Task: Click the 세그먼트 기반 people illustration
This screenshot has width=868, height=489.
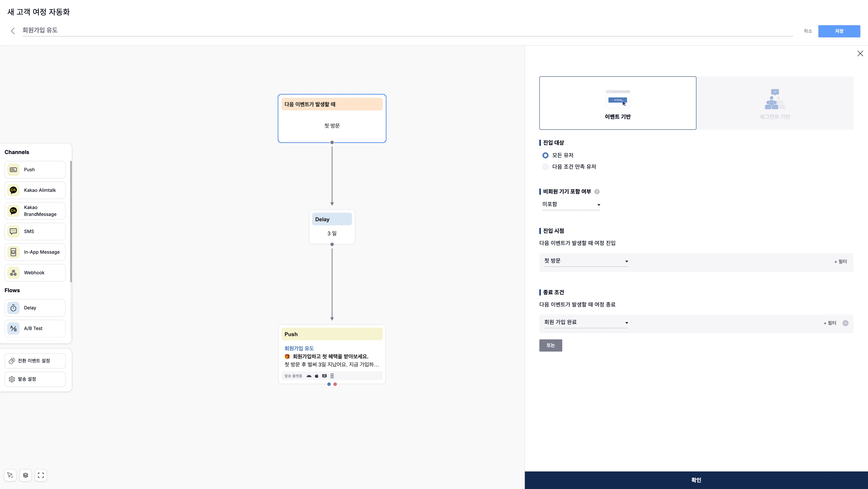Action: point(775,99)
